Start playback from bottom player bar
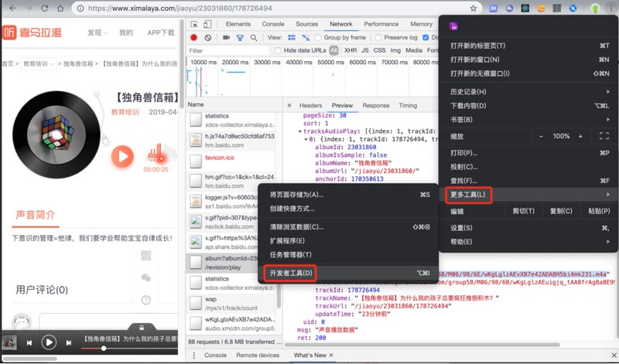 [x=49, y=342]
